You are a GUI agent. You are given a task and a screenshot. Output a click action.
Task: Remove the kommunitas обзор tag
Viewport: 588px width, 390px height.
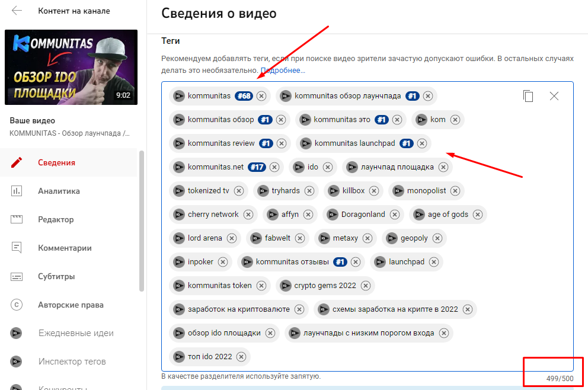click(x=281, y=120)
